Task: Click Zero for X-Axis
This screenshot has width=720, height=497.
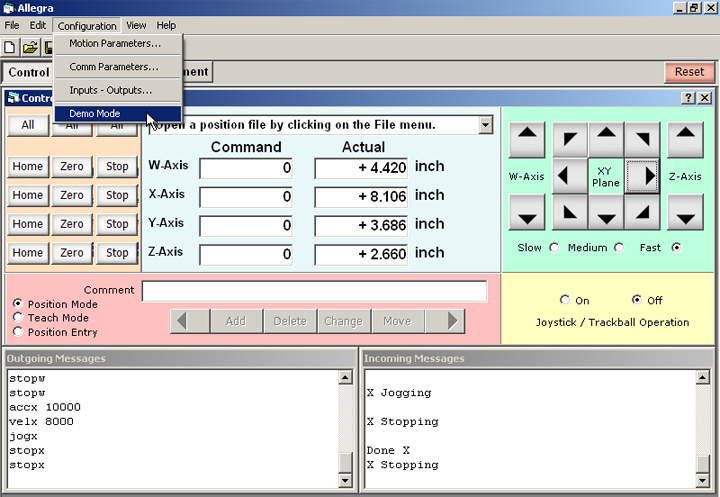Action: [x=72, y=195]
